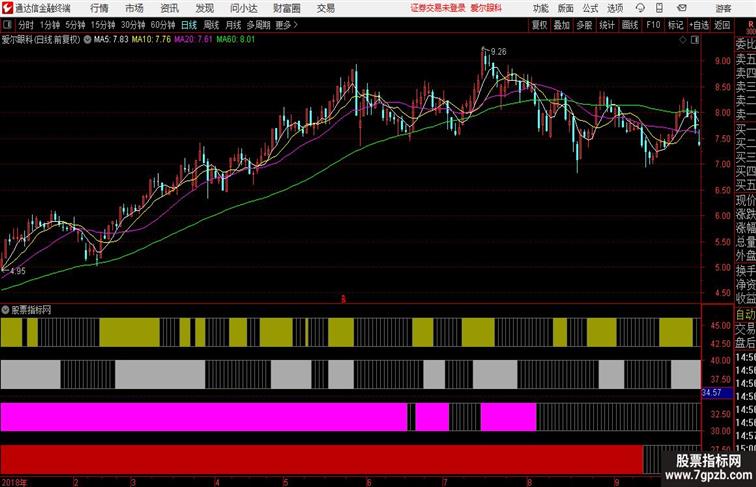Image resolution: width=756 pixels, height=487 pixels.
Task: Click the 证券交易未登录 login link
Action: click(438, 8)
